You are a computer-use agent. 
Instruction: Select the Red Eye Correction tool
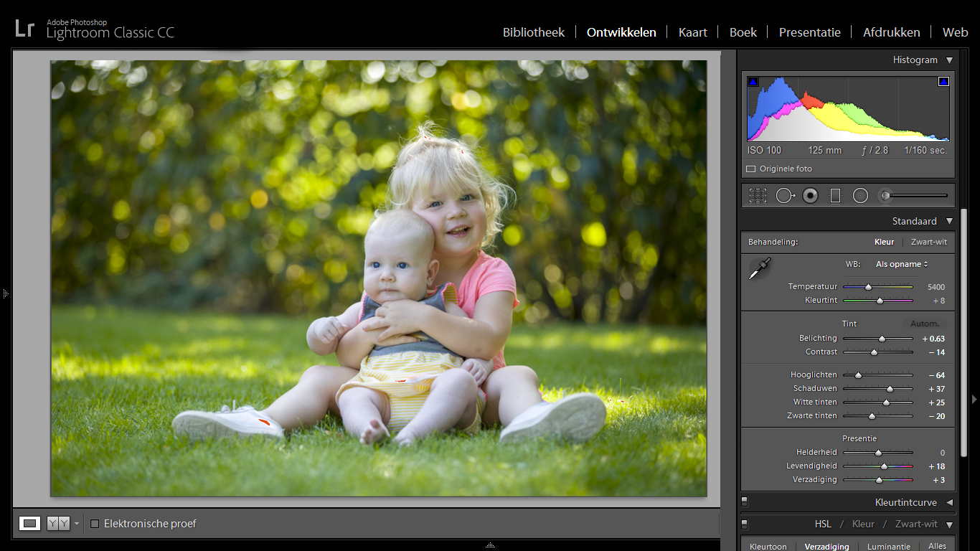pyautogui.click(x=810, y=195)
